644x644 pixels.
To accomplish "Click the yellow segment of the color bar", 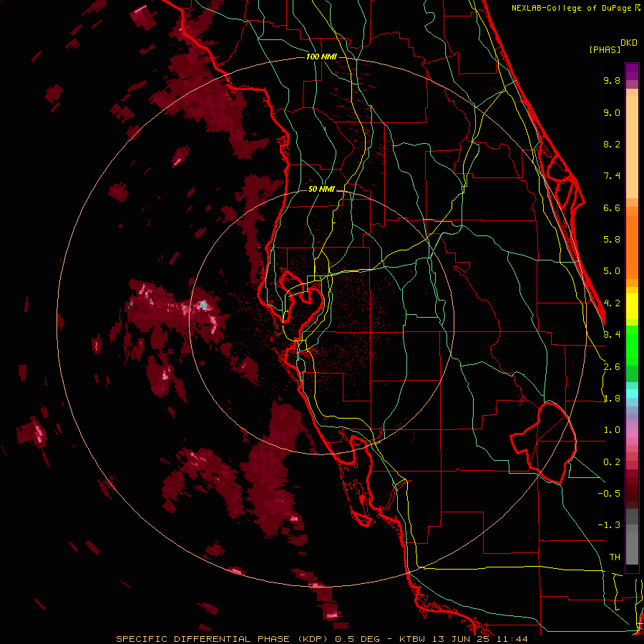I will [632, 306].
